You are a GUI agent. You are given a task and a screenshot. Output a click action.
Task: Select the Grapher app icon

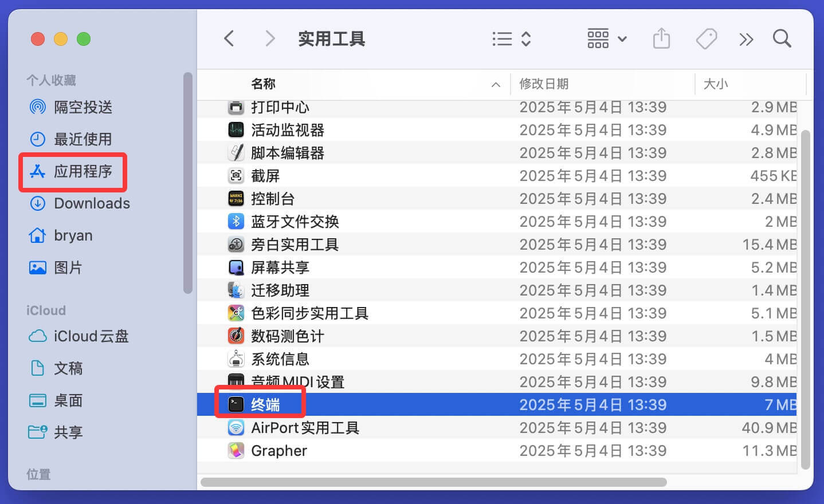(236, 451)
